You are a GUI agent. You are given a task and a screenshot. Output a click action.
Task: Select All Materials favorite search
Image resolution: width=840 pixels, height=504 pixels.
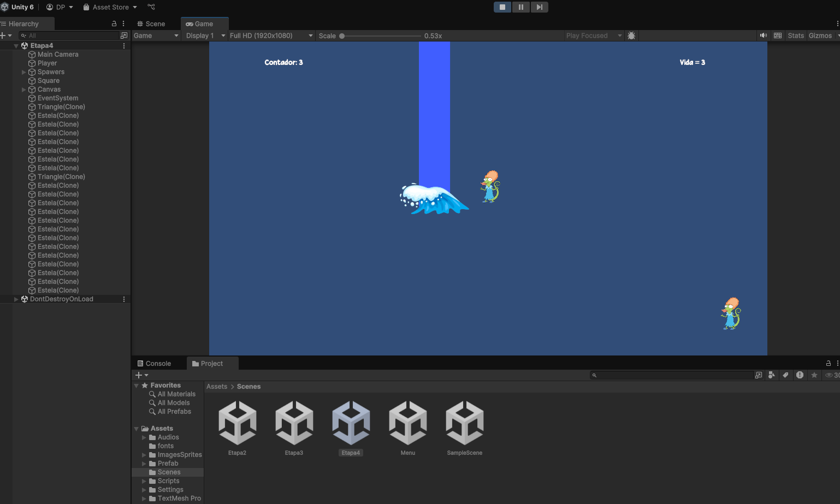[176, 394]
